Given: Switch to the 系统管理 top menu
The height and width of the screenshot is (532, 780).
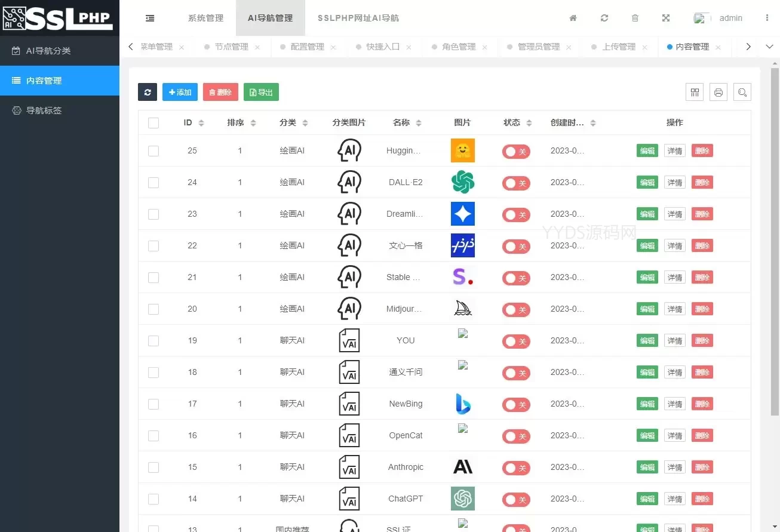Looking at the screenshot, I should [205, 18].
